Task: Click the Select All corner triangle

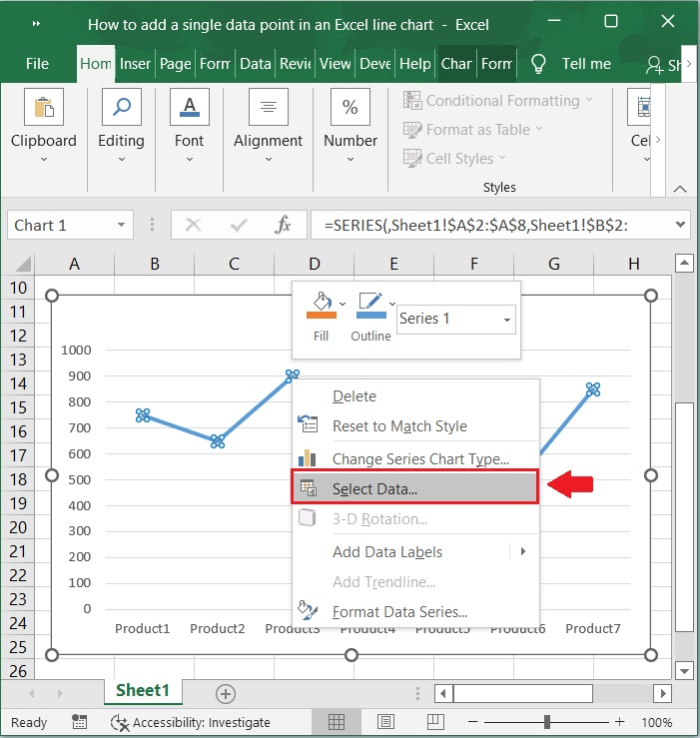Action: (x=23, y=264)
